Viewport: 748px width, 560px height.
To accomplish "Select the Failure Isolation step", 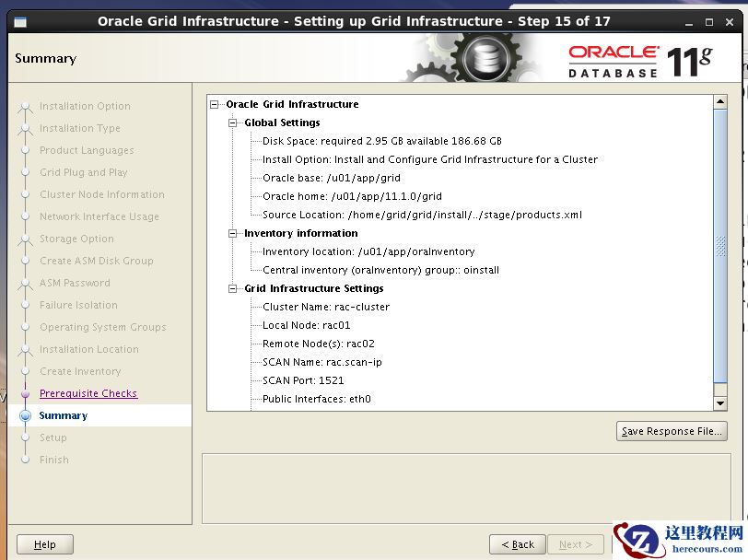I will [78, 305].
